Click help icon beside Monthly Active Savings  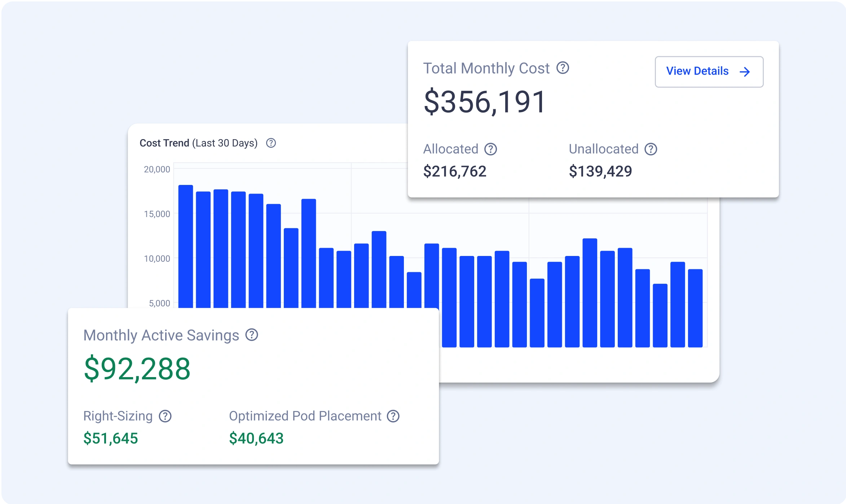point(252,335)
